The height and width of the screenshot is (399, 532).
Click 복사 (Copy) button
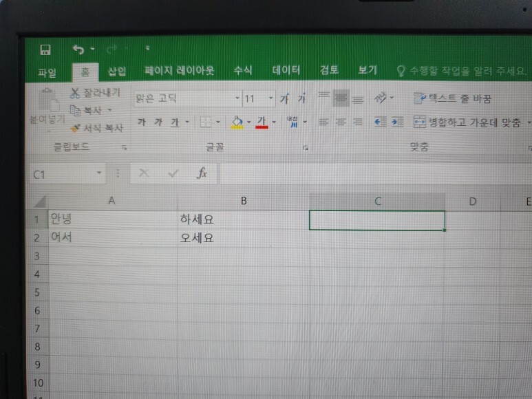(x=86, y=110)
